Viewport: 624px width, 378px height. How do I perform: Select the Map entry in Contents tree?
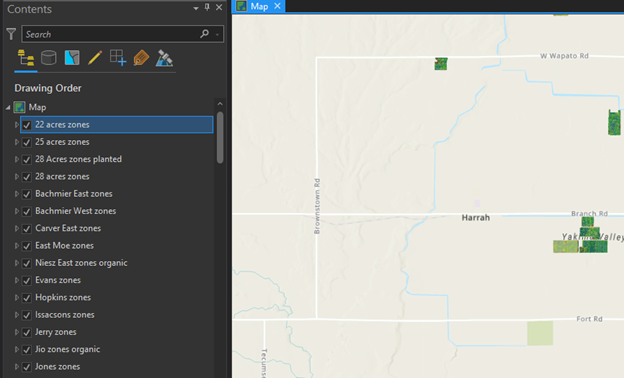click(37, 107)
